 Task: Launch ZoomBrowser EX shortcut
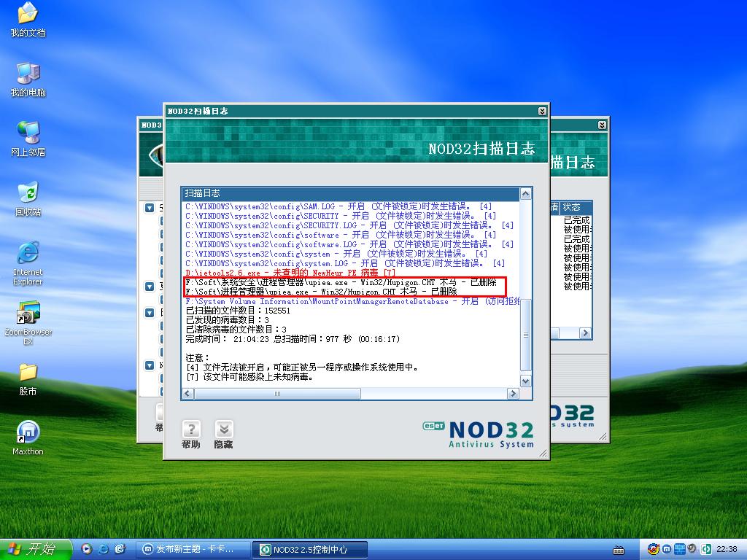point(28,323)
